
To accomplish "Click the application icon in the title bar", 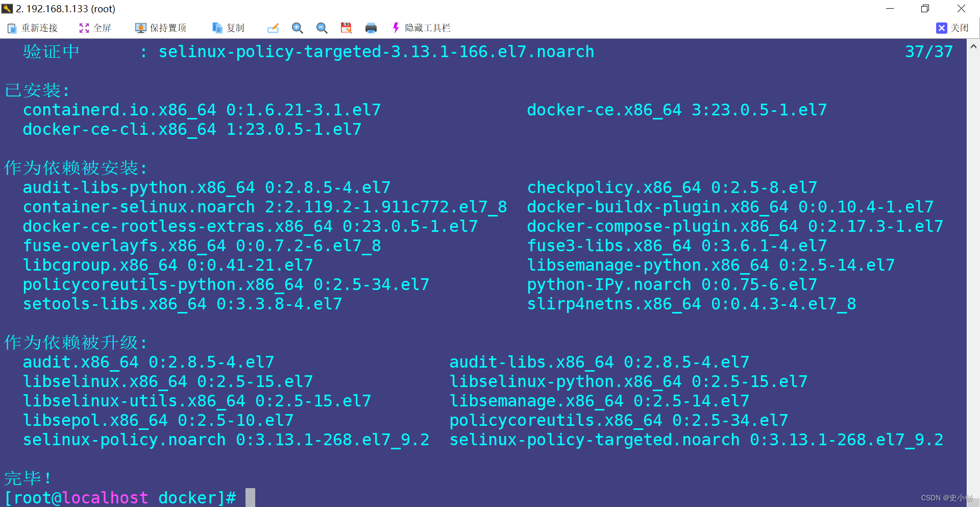I will click(x=7, y=9).
